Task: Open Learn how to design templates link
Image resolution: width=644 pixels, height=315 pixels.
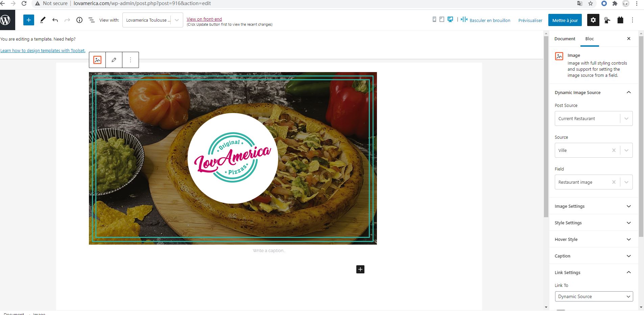Action: [x=43, y=50]
